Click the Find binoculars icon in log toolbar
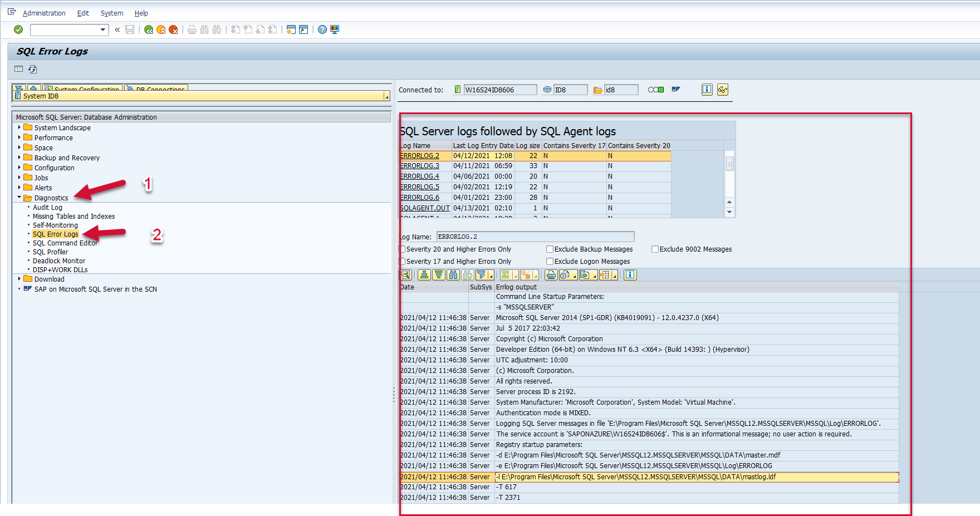 [453, 275]
